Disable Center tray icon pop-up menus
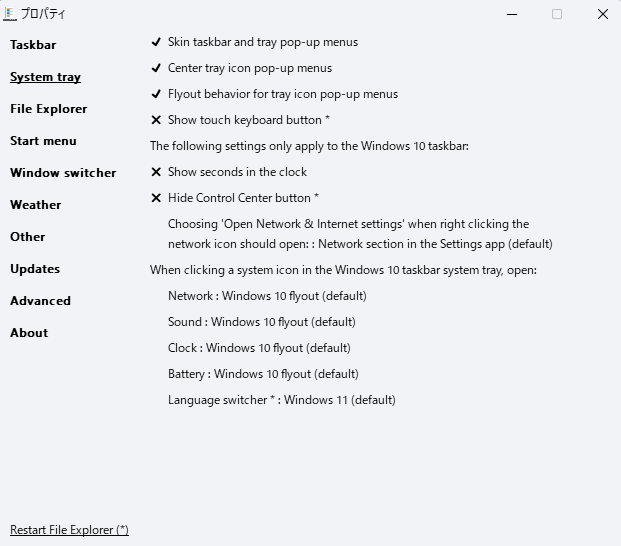Screen dimensions: 621x546 point(241,68)
